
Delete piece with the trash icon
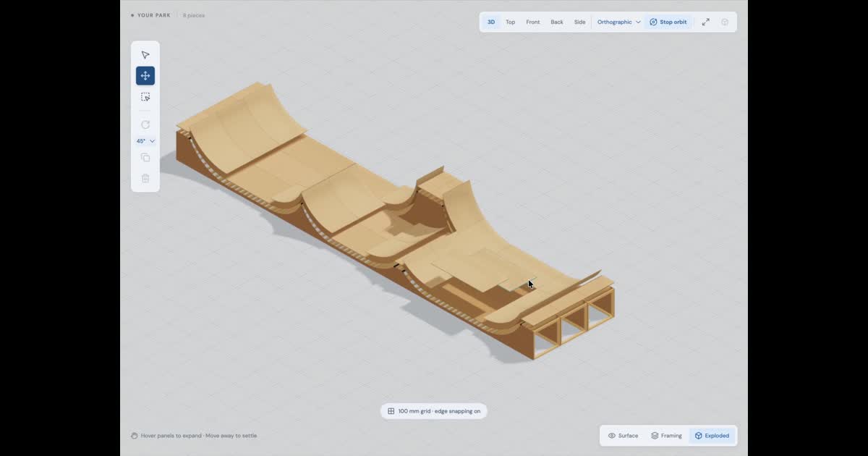145,178
